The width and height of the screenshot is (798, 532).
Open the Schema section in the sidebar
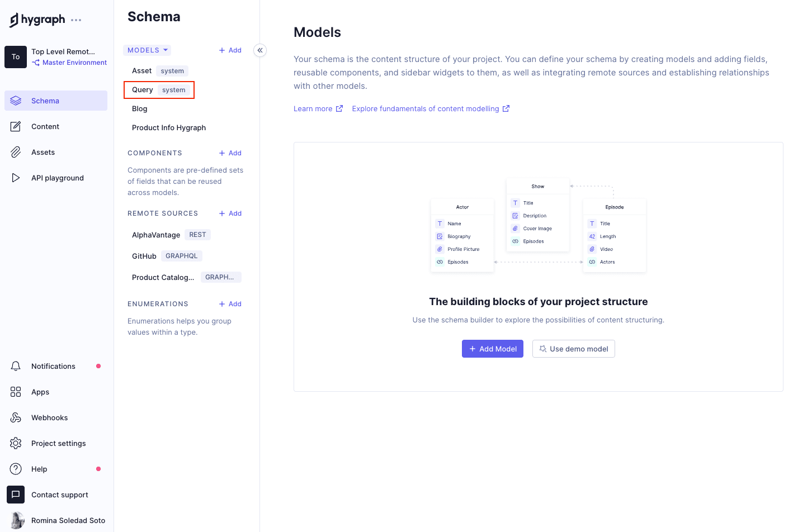click(45, 100)
